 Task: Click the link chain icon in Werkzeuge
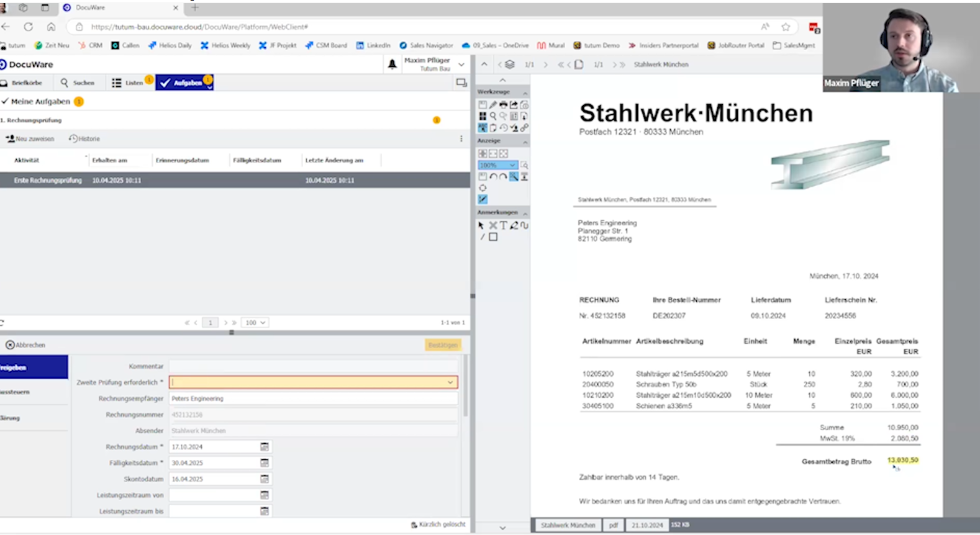pos(524,127)
